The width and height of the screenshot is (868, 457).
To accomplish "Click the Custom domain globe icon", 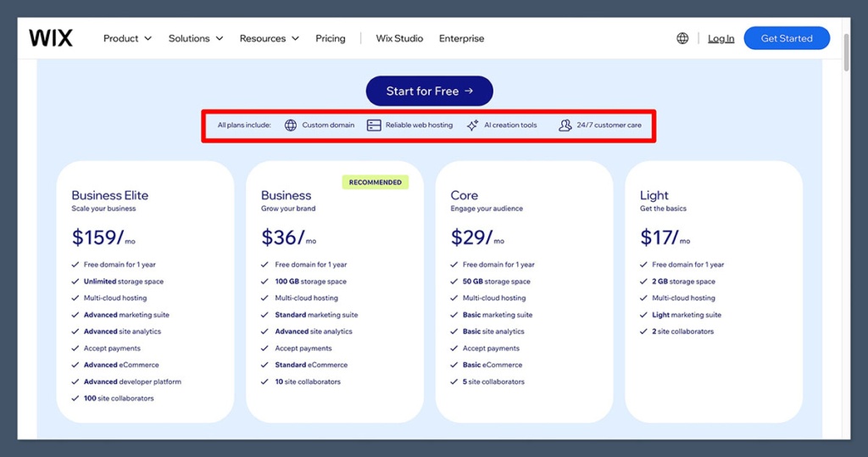I will click(291, 125).
